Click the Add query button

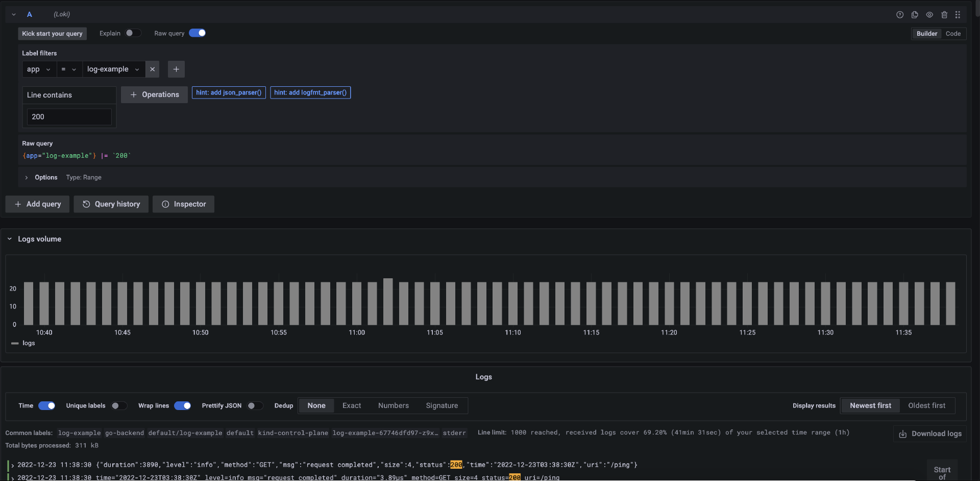point(38,204)
